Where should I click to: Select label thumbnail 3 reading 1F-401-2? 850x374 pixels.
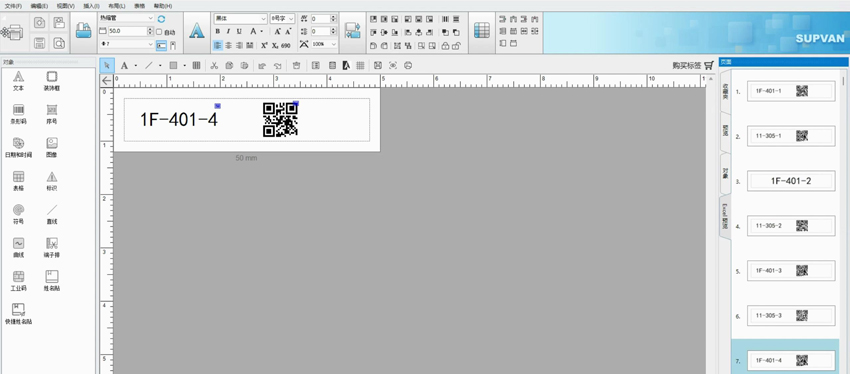791,181
